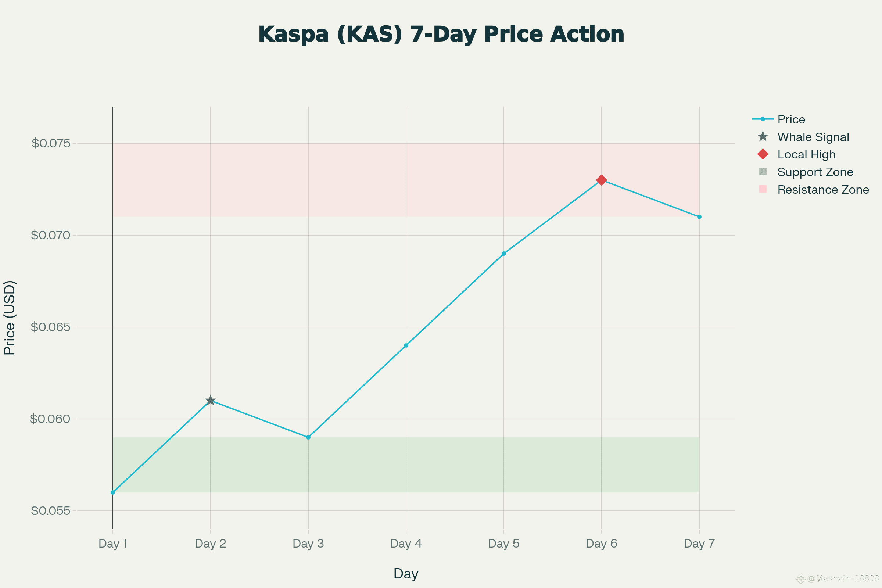Image resolution: width=882 pixels, height=588 pixels.
Task: Click the Day 1 price data point
Action: point(113,492)
